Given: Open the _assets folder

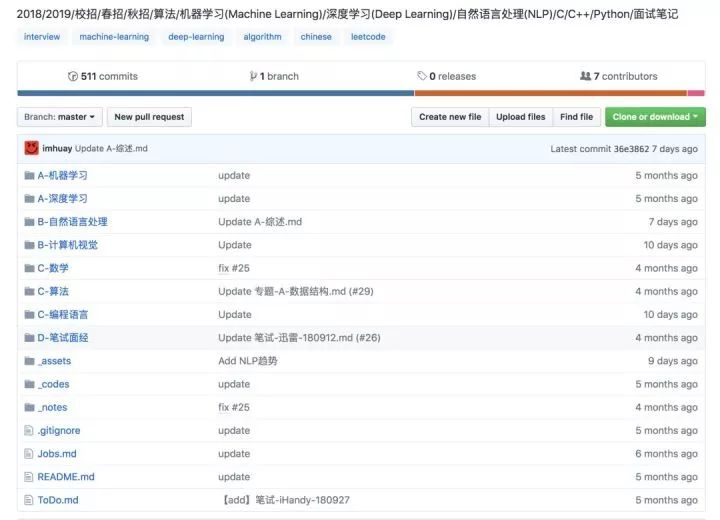Looking at the screenshot, I should pyautogui.click(x=54, y=361).
